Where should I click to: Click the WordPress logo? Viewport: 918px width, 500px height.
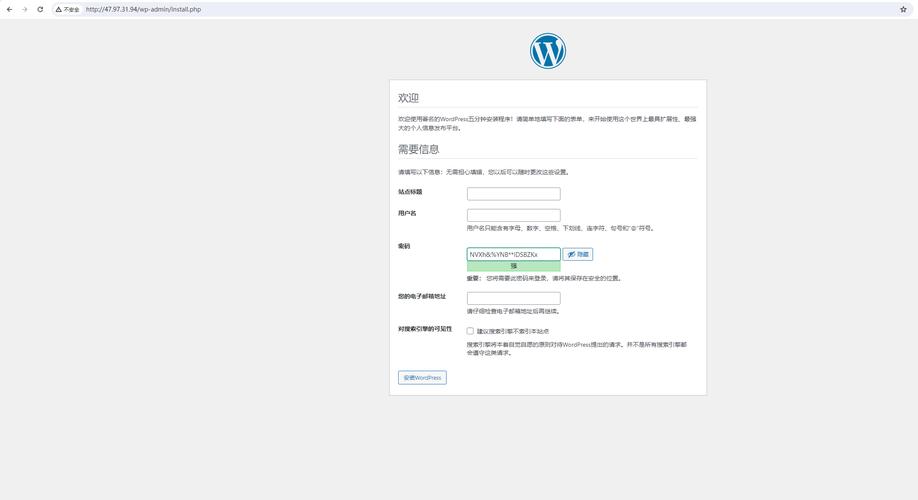[x=548, y=51]
